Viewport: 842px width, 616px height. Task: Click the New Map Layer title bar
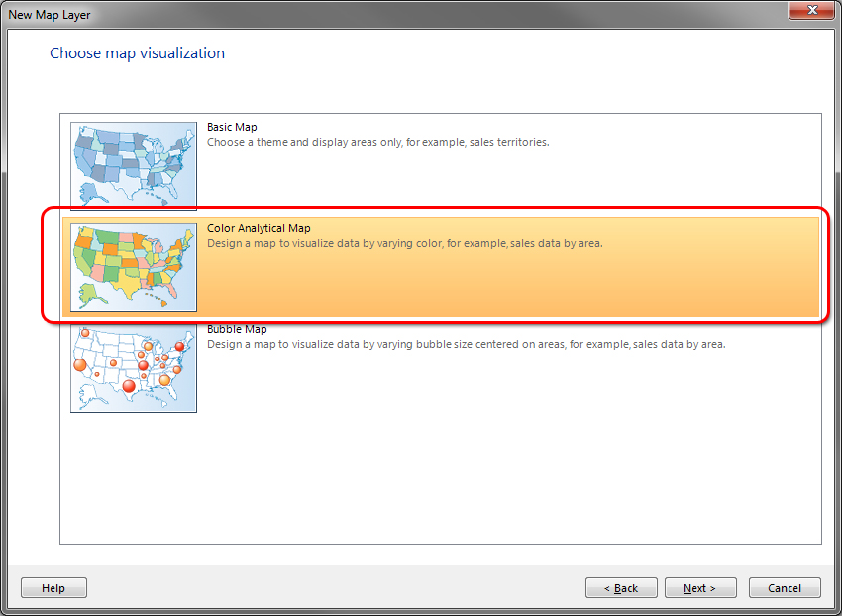(x=396, y=14)
